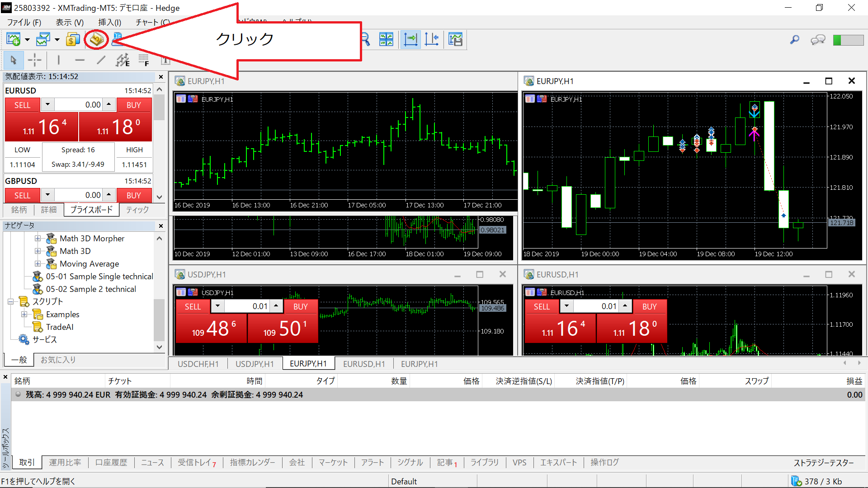Click the USDJPY volume field showing 0.01
The height and width of the screenshot is (488, 868).
tap(248, 306)
